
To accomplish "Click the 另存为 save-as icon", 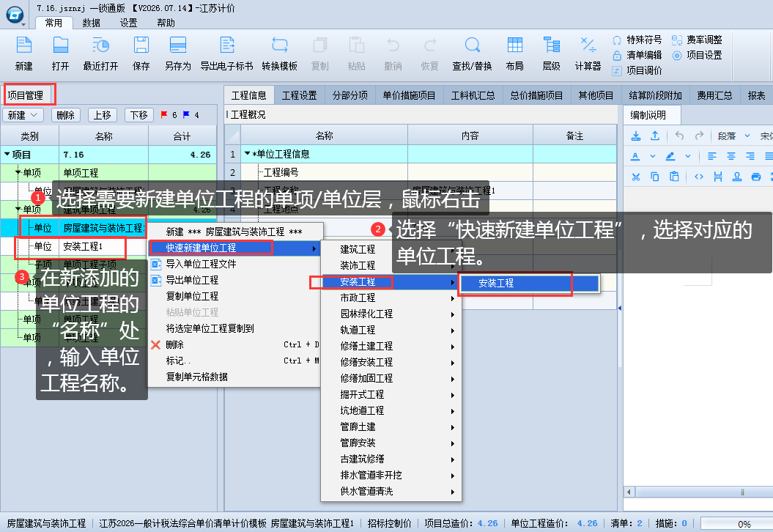I will point(177,45).
